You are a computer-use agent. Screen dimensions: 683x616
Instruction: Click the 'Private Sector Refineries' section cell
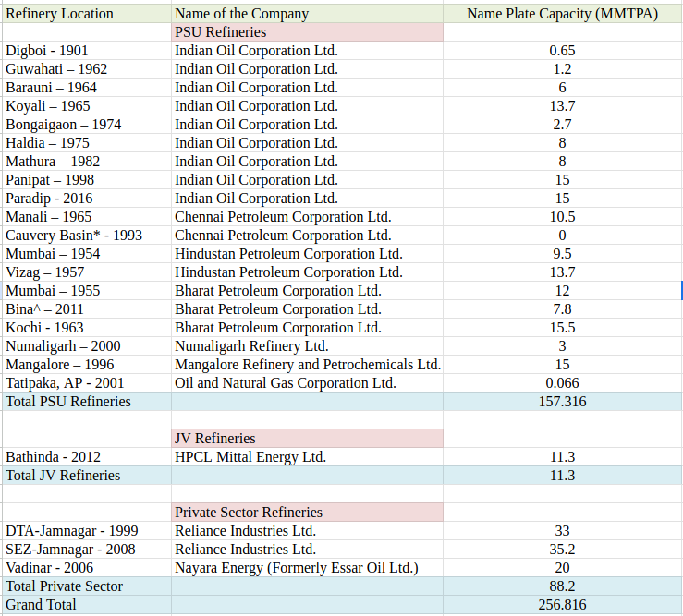[x=307, y=513]
